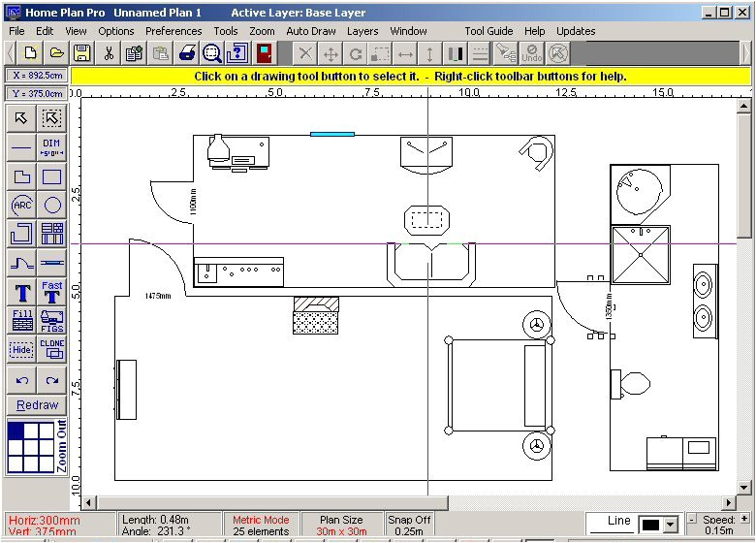Click the Redraw button
756x543 pixels.
(37, 405)
